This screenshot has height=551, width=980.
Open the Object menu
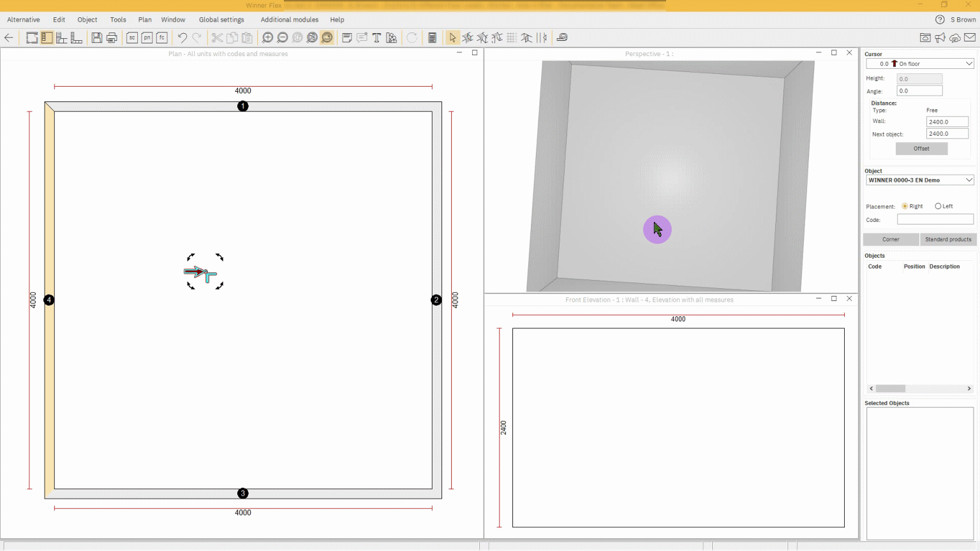coord(87,20)
